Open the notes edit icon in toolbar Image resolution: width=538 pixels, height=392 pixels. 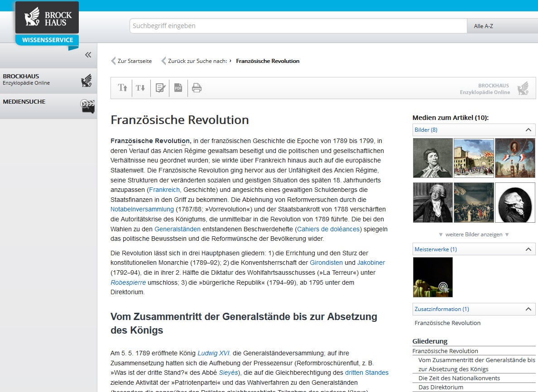[x=160, y=88]
